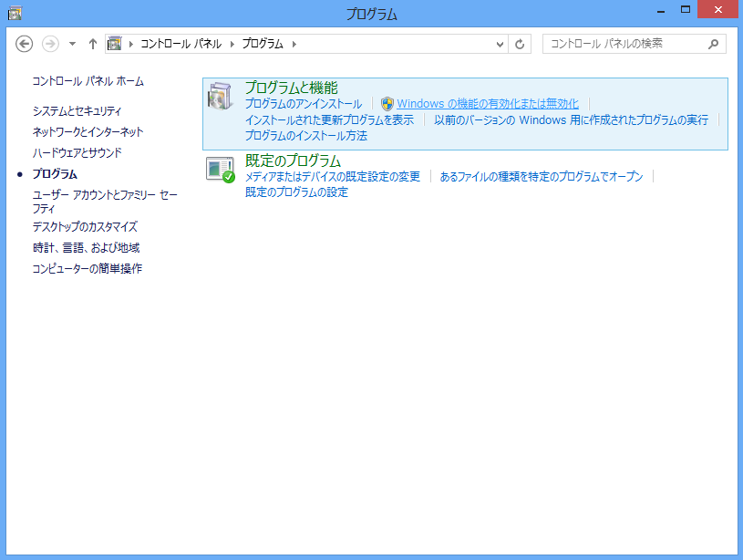Maximize the プログラム window
The height and width of the screenshot is (560, 743).
pyautogui.click(x=686, y=9)
